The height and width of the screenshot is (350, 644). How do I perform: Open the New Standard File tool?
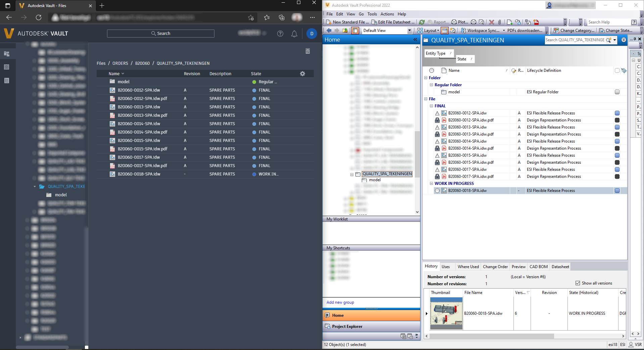coord(347,22)
